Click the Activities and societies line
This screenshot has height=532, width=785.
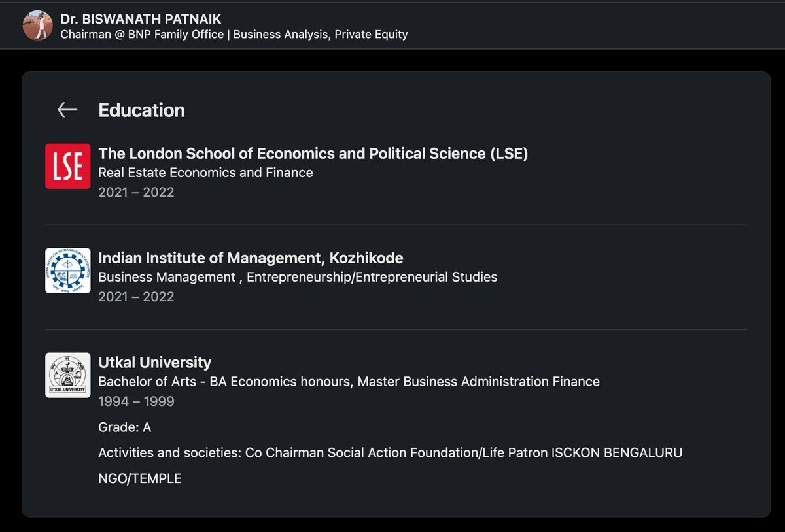click(x=390, y=452)
